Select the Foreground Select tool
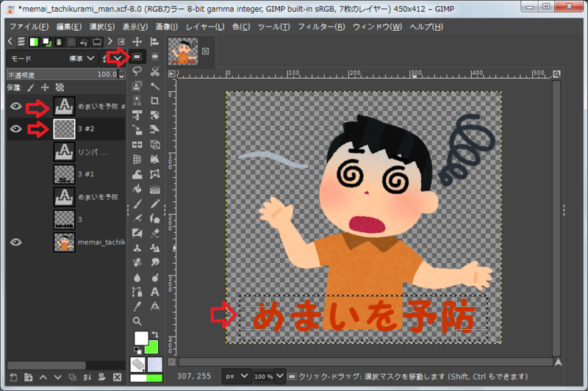The width and height of the screenshot is (588, 391). pos(137,86)
